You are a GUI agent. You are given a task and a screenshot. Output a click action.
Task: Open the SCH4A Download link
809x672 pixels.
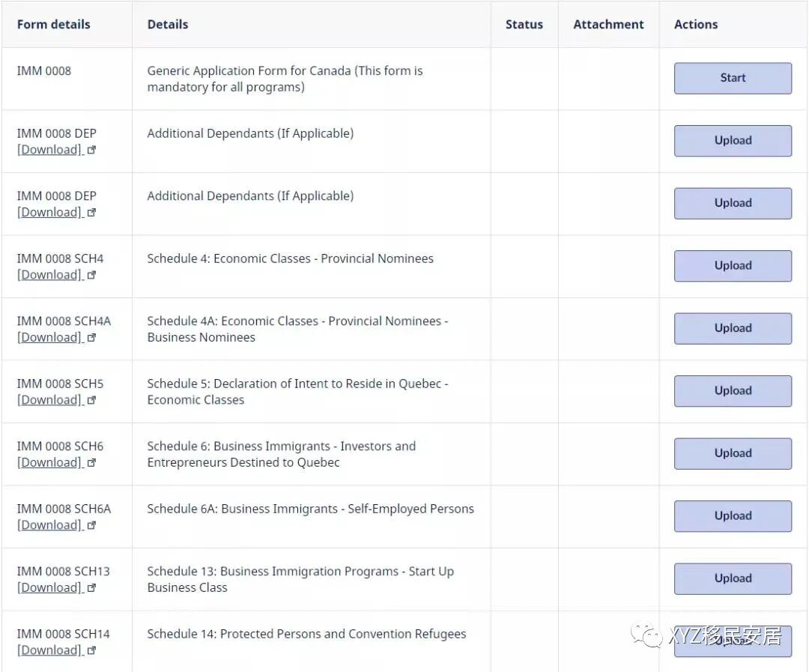point(49,337)
